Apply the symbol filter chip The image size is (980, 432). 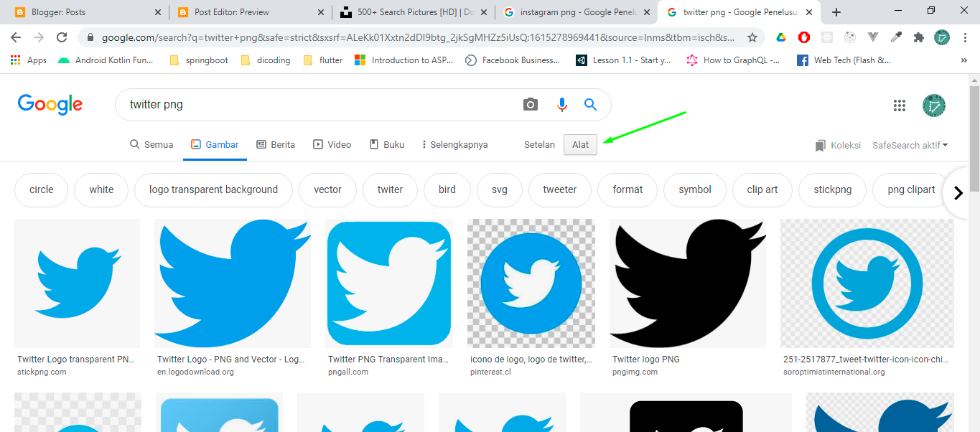(x=695, y=189)
